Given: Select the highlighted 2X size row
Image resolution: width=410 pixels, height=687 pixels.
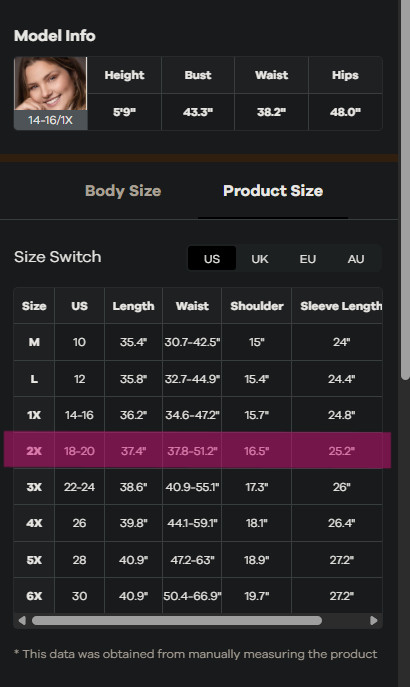Looking at the screenshot, I should pyautogui.click(x=198, y=450).
